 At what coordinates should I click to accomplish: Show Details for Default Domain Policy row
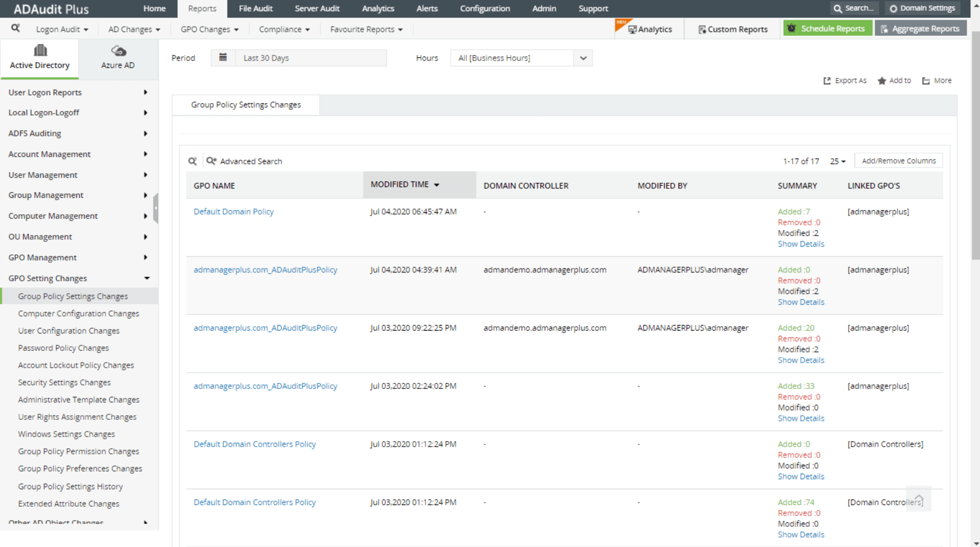coord(801,244)
